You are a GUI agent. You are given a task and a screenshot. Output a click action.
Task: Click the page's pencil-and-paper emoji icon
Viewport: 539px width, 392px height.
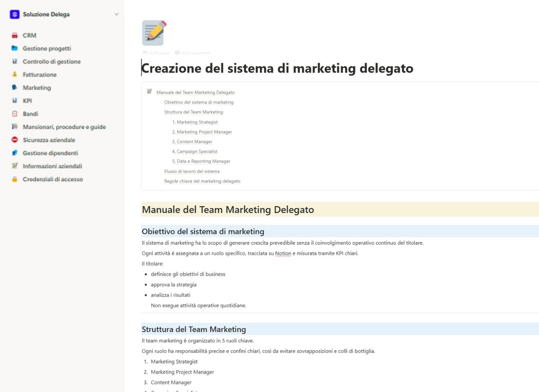[153, 33]
